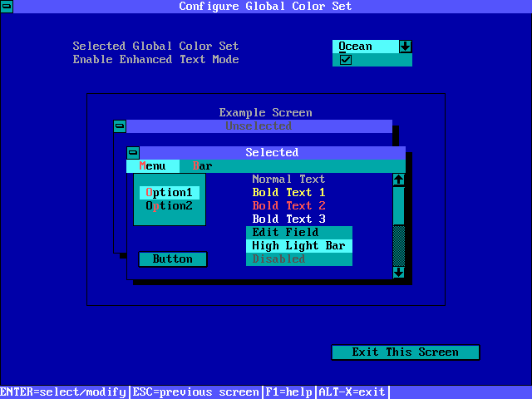Screen dimensions: 532x399
Task: Select Option1 in the example list
Action: pos(169,193)
